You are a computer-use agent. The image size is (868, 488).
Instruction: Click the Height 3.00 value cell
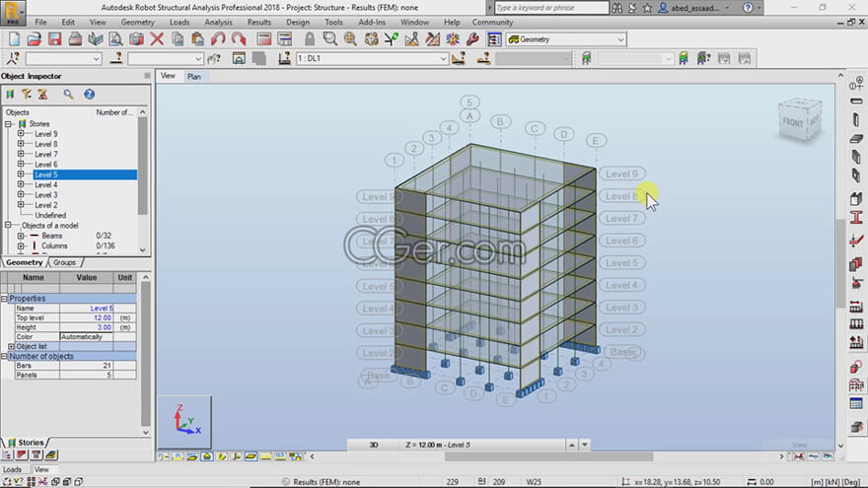[87, 327]
